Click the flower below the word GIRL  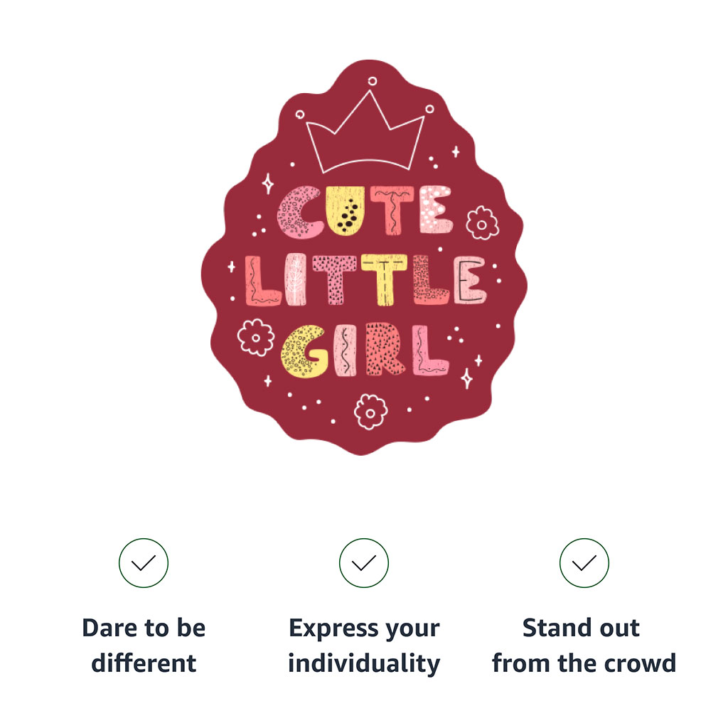(370, 412)
